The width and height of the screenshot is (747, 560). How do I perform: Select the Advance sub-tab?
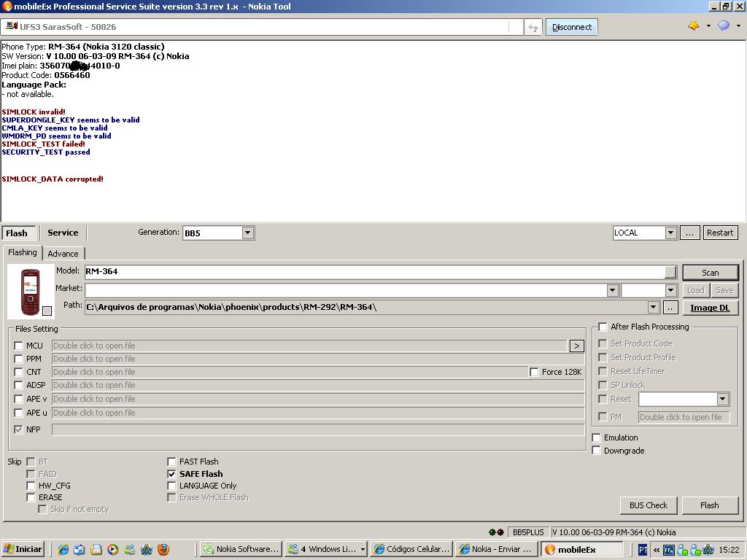(63, 254)
